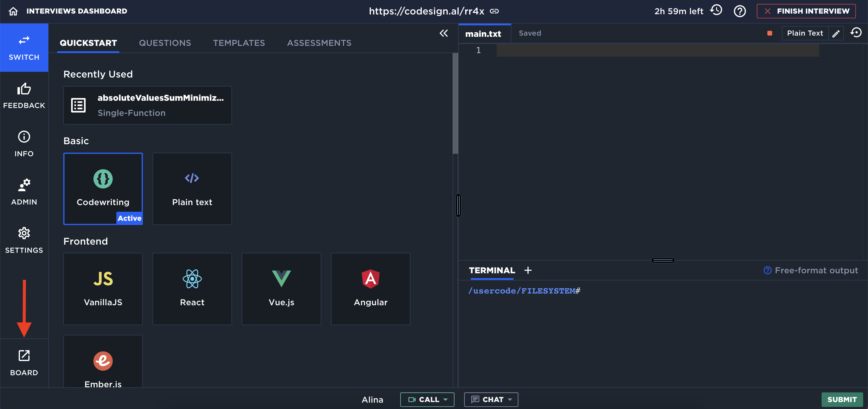Switch to the Questions tab
The height and width of the screenshot is (409, 868).
(x=165, y=43)
